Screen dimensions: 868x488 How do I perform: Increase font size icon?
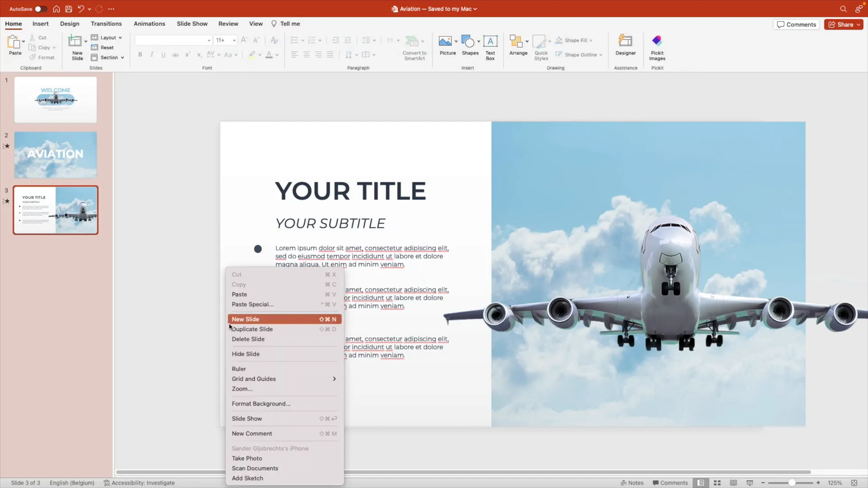click(244, 40)
